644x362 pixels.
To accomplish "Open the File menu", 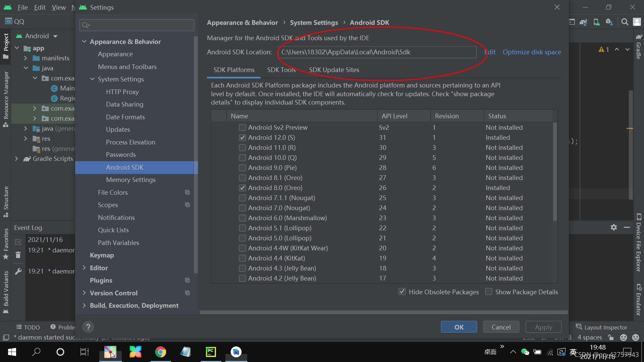I will pos(22,7).
